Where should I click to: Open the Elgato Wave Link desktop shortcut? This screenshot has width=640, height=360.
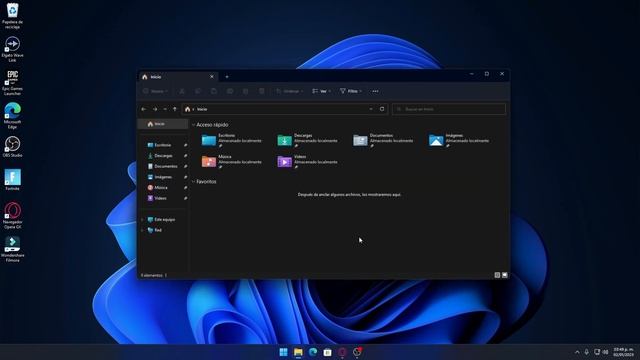(x=12, y=49)
